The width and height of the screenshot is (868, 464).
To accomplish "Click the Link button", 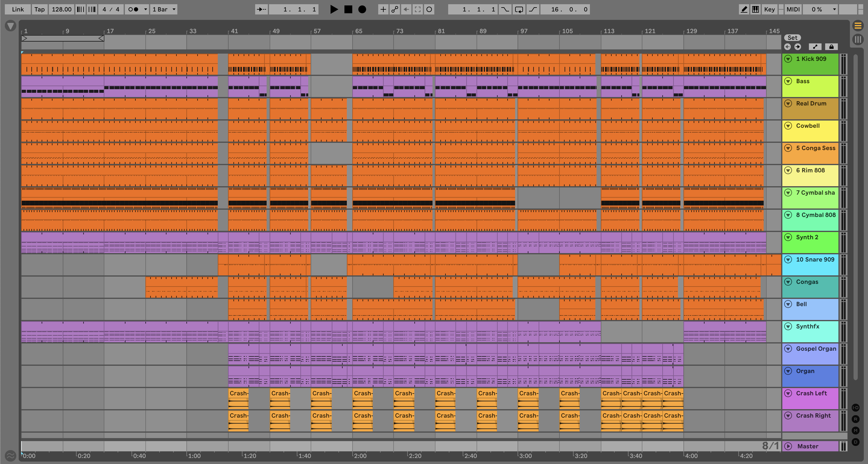I will 17,9.
